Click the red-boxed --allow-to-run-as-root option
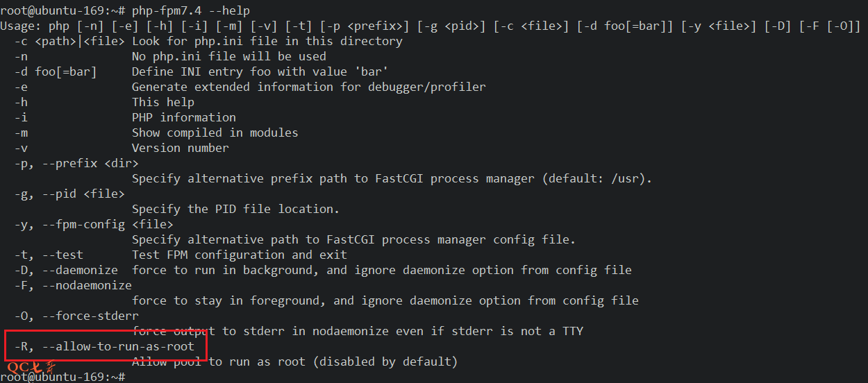 (104, 346)
